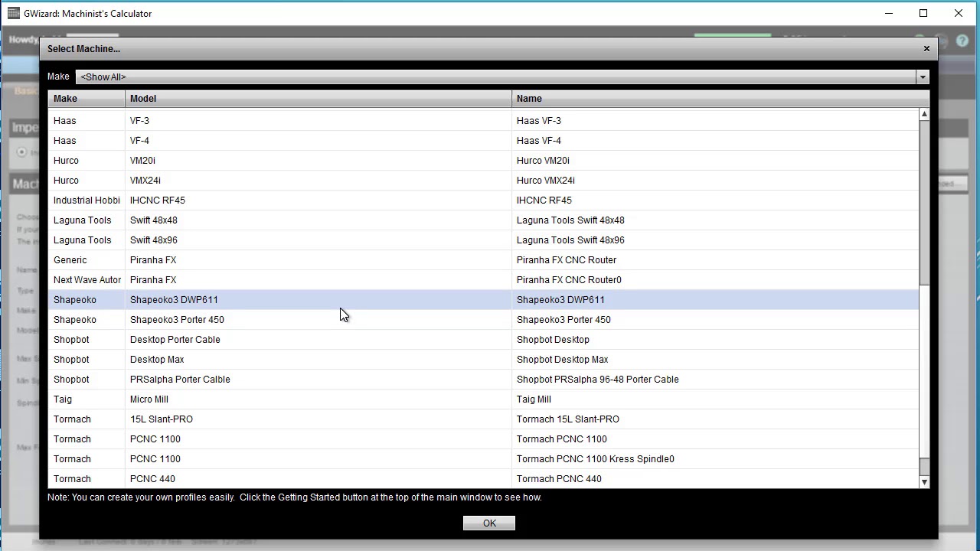Select the Industrial Hobbi make cell
The height and width of the screenshot is (551, 980).
pyautogui.click(x=87, y=201)
